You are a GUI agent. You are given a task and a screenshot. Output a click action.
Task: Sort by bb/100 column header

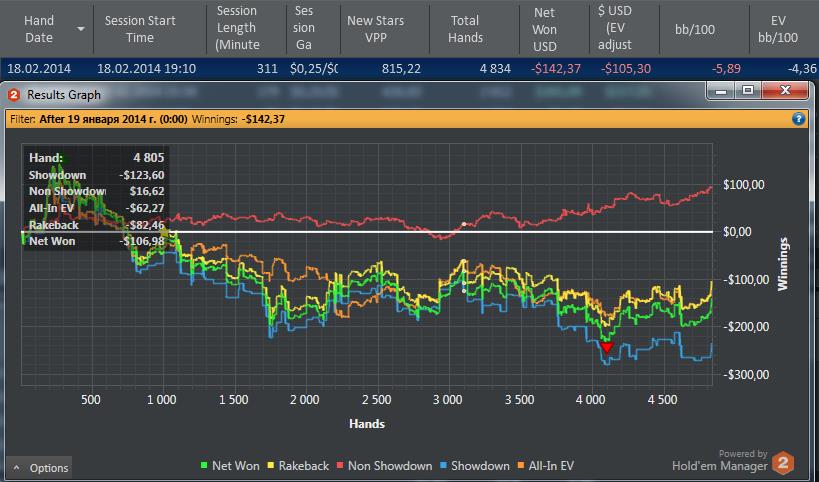[x=695, y=29]
